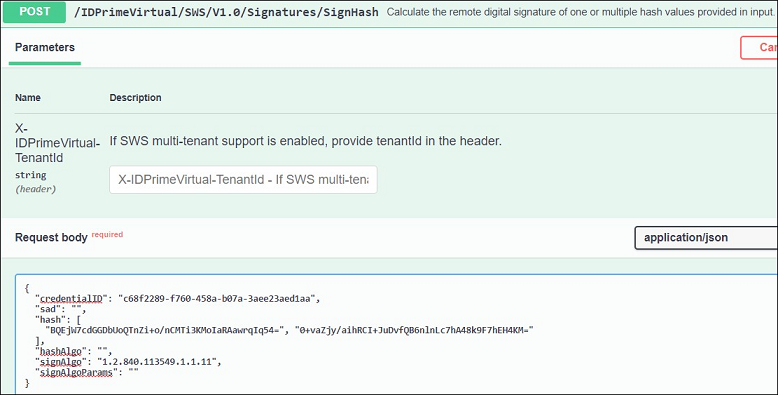This screenshot has width=778, height=395.
Task: Focus the X-IDPrimeVirtual-TenantId input field
Action: pos(243,180)
